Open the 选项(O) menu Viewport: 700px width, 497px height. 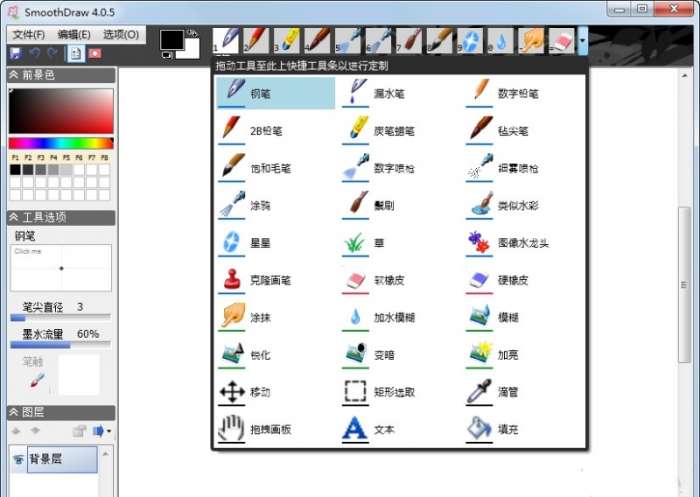pyautogui.click(x=121, y=34)
